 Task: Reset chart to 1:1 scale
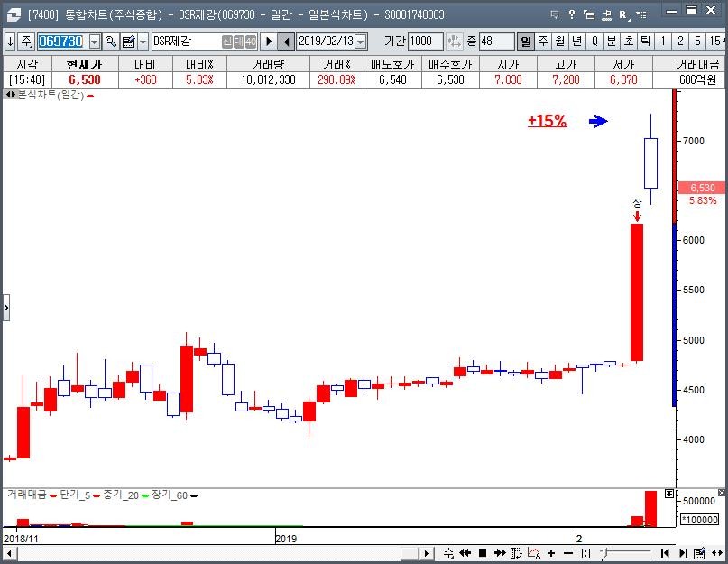point(585,553)
